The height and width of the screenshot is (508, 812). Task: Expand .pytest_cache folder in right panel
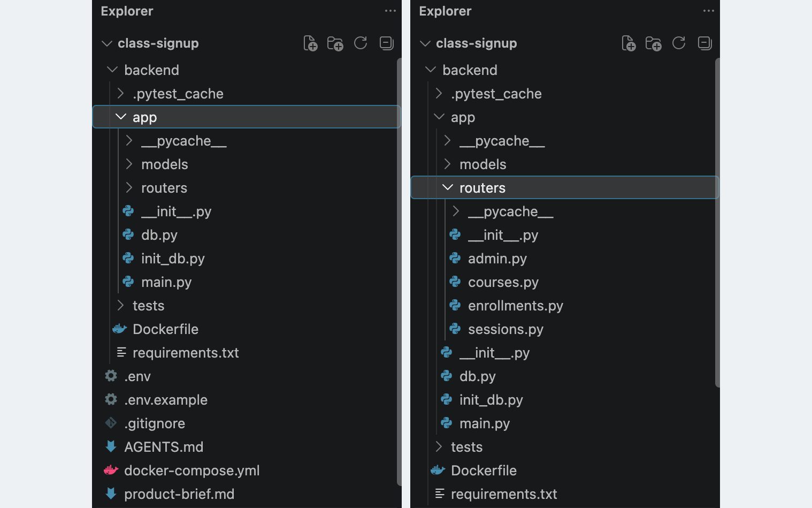coord(439,94)
